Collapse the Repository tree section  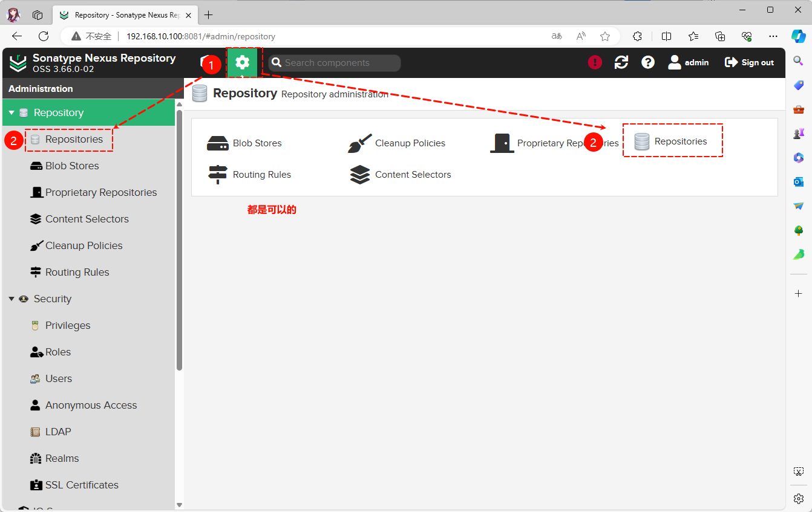pyautogui.click(x=11, y=113)
